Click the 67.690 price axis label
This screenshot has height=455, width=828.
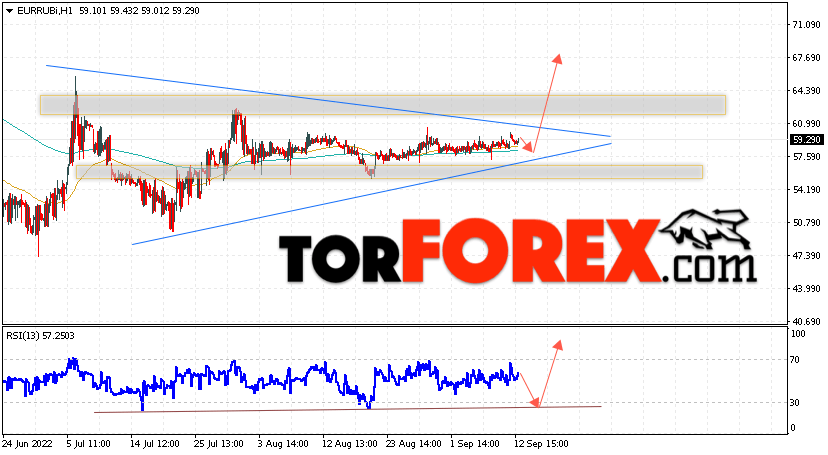pyautogui.click(x=806, y=58)
